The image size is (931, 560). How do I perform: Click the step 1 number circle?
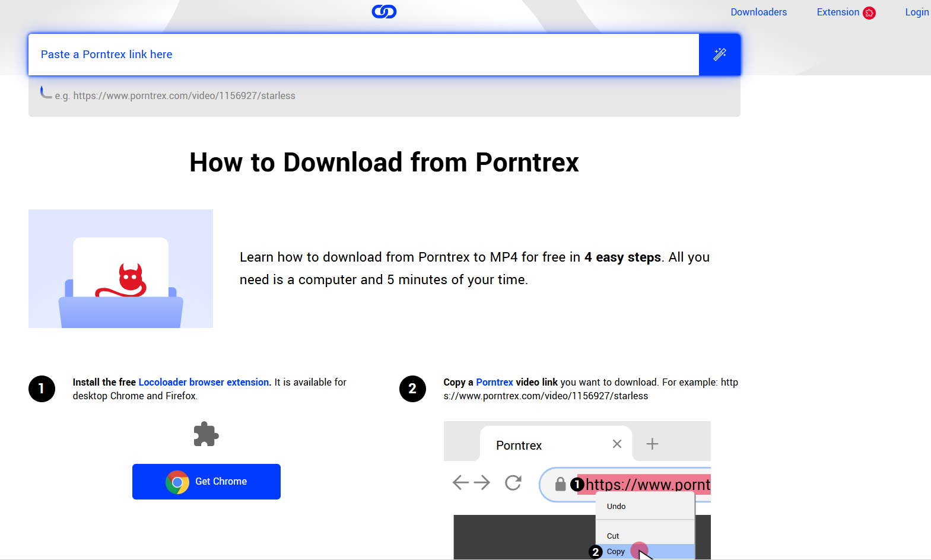42,389
